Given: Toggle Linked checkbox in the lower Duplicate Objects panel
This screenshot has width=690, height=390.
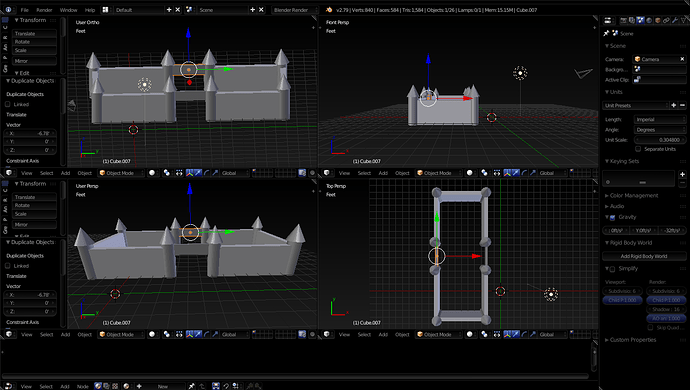Looking at the screenshot, I should (8, 266).
